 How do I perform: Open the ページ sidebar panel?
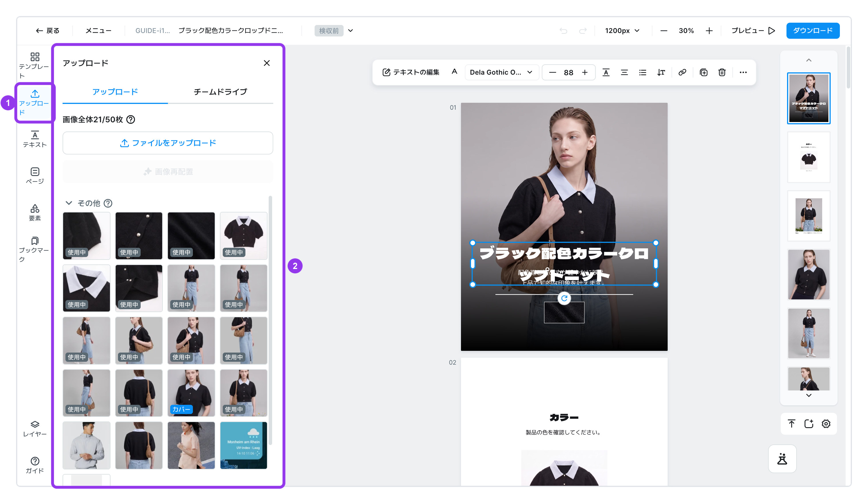[x=35, y=176]
